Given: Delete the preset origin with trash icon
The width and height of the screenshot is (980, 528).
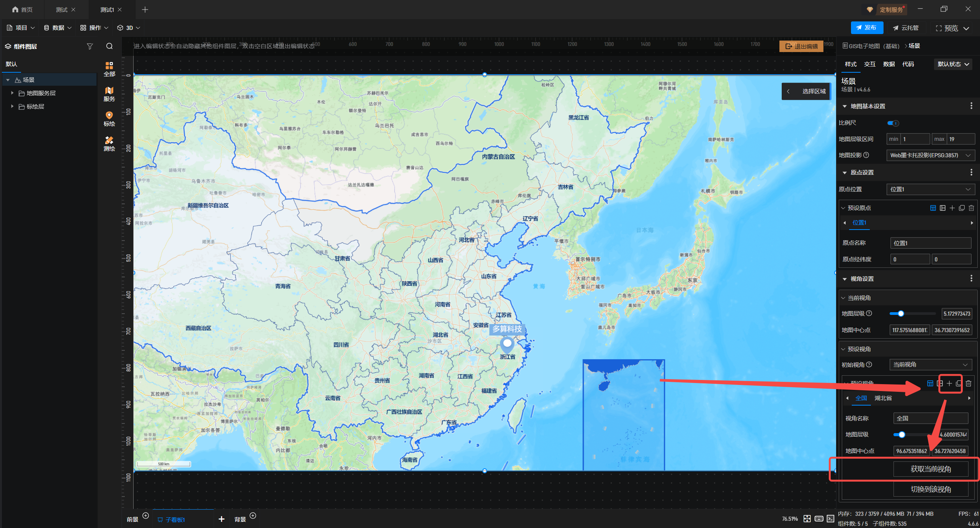Looking at the screenshot, I should point(971,208).
